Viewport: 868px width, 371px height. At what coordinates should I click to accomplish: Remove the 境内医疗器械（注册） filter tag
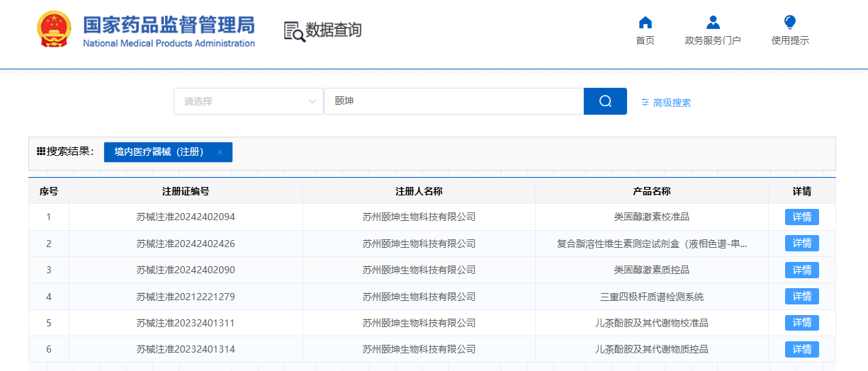click(x=220, y=152)
